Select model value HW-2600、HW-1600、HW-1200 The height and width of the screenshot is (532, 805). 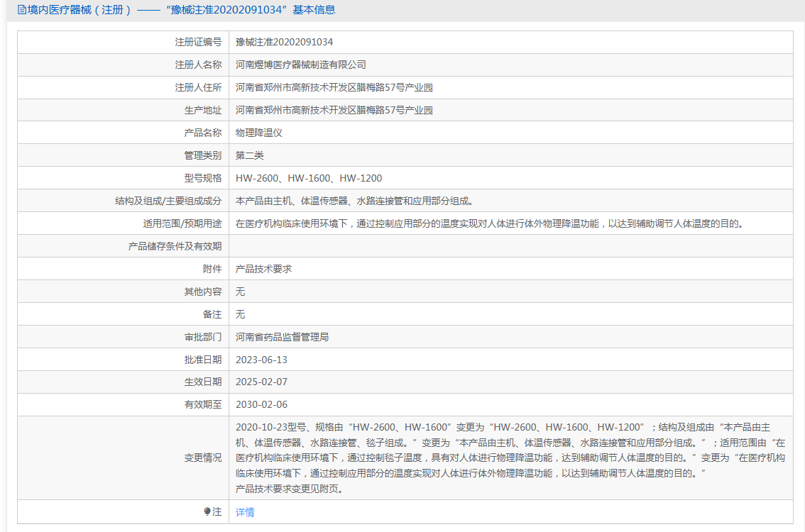point(309,178)
